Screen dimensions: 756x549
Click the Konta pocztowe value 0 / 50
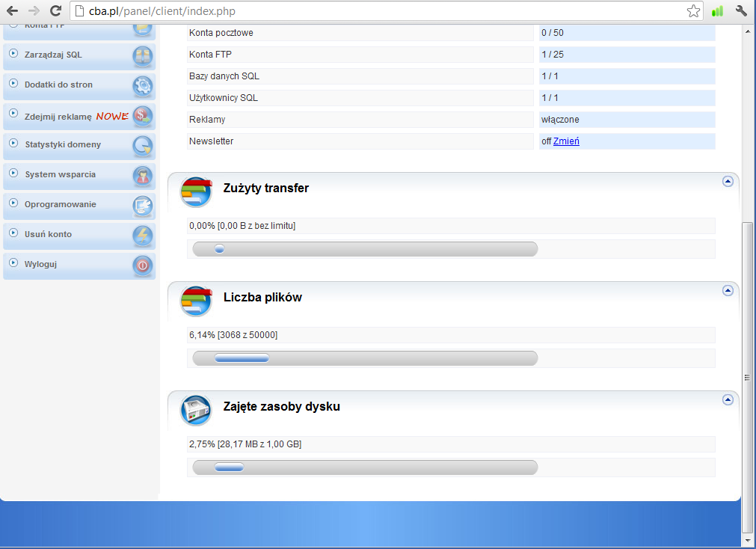click(553, 33)
